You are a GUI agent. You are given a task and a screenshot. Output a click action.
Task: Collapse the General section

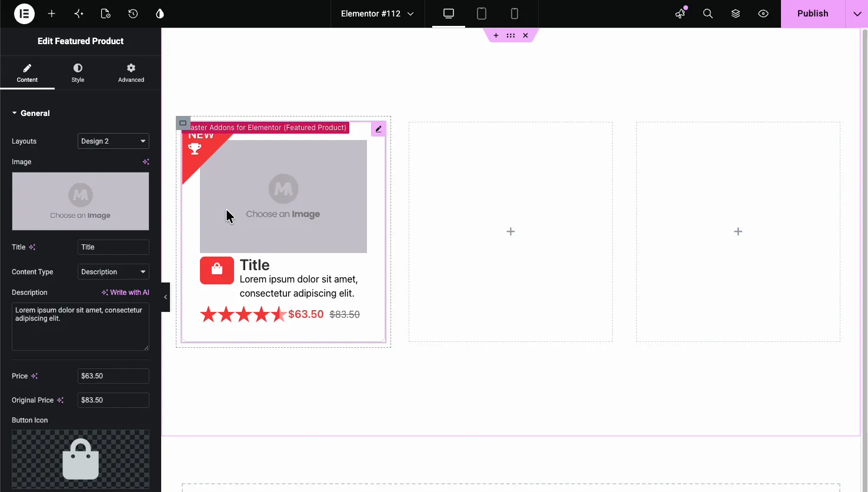(31, 113)
